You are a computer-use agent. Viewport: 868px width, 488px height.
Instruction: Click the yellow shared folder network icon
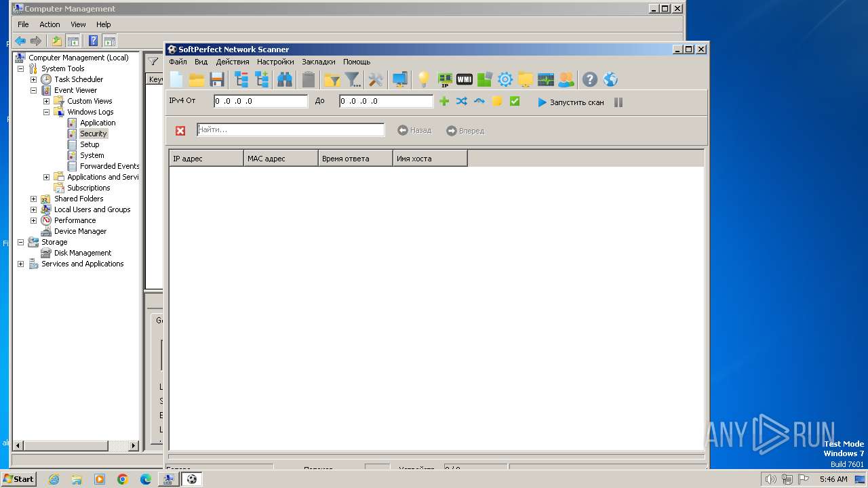(526, 80)
